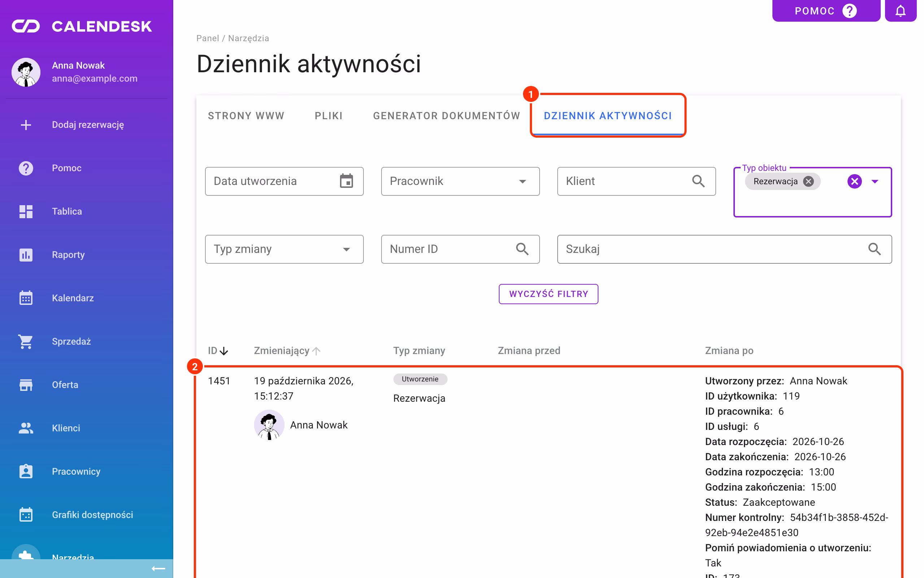Click the magnifier icon in the Szukaj field

874,249
